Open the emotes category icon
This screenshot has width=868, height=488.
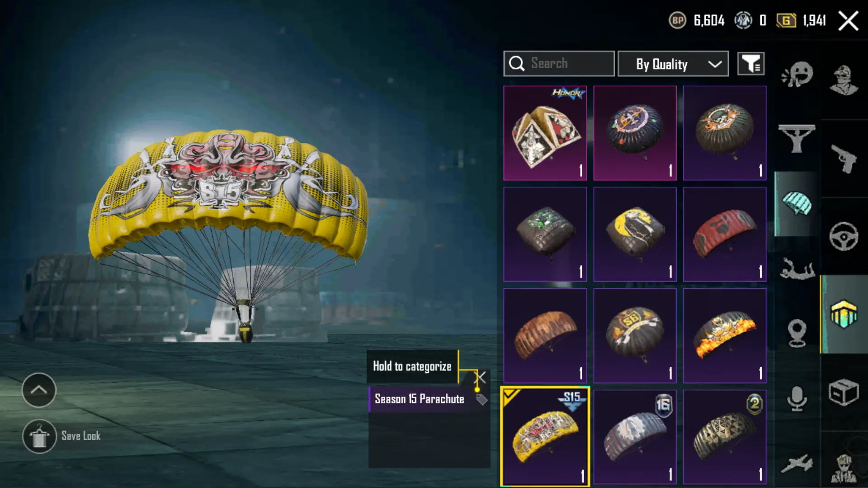[x=797, y=75]
